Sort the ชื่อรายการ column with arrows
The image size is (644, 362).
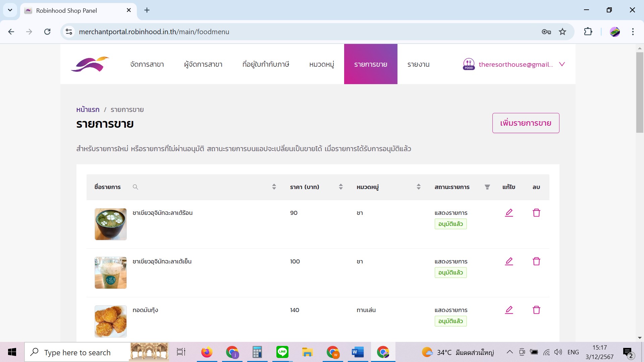pyautogui.click(x=274, y=187)
